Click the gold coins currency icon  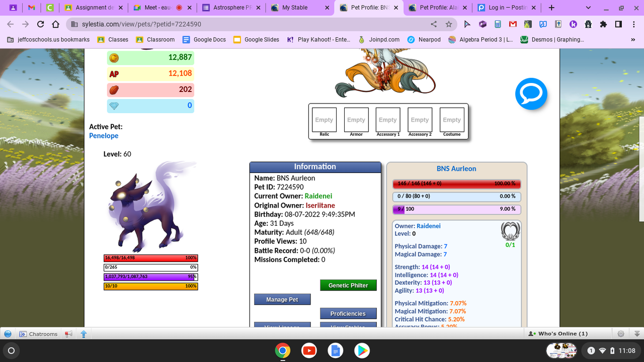[114, 58]
